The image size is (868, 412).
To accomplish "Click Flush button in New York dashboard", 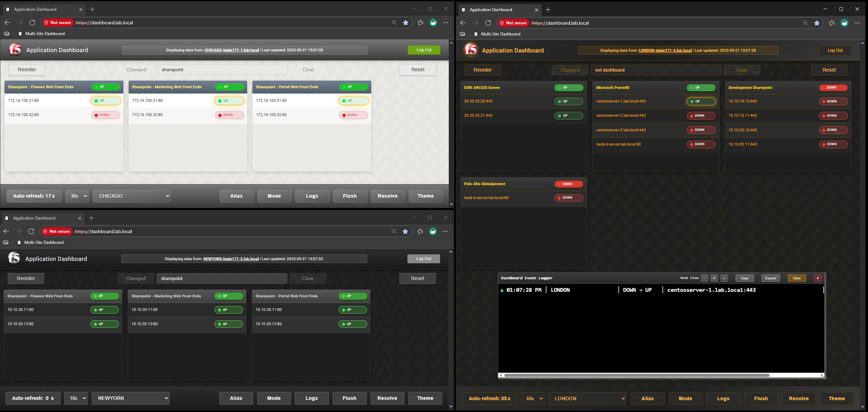I will tap(349, 398).
